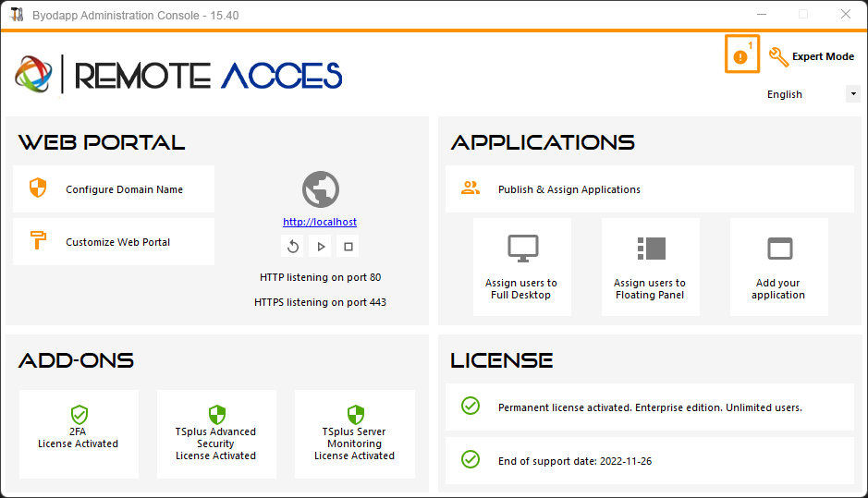Click the users icon next to Publish & Assign
This screenshot has width=868, height=498.
point(471,188)
